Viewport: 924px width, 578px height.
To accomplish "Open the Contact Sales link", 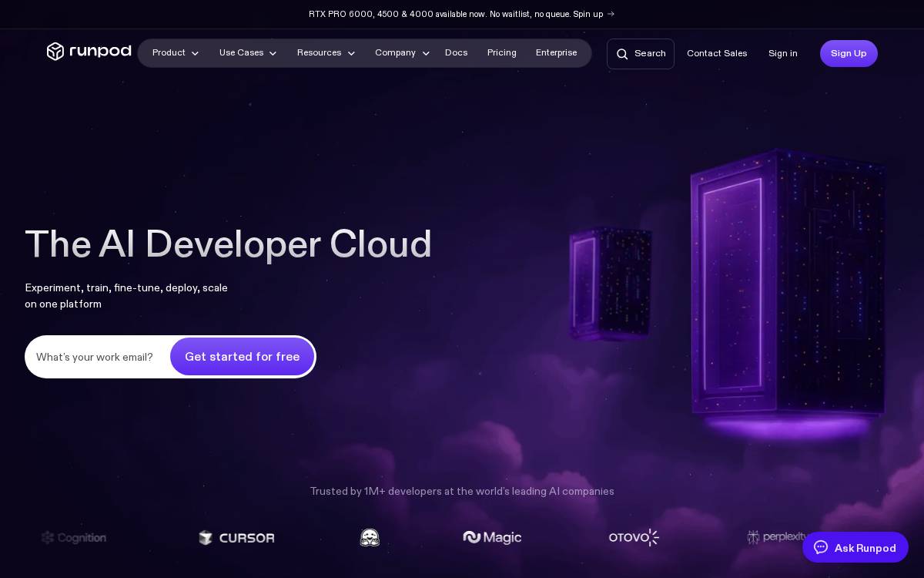I will click(x=717, y=53).
